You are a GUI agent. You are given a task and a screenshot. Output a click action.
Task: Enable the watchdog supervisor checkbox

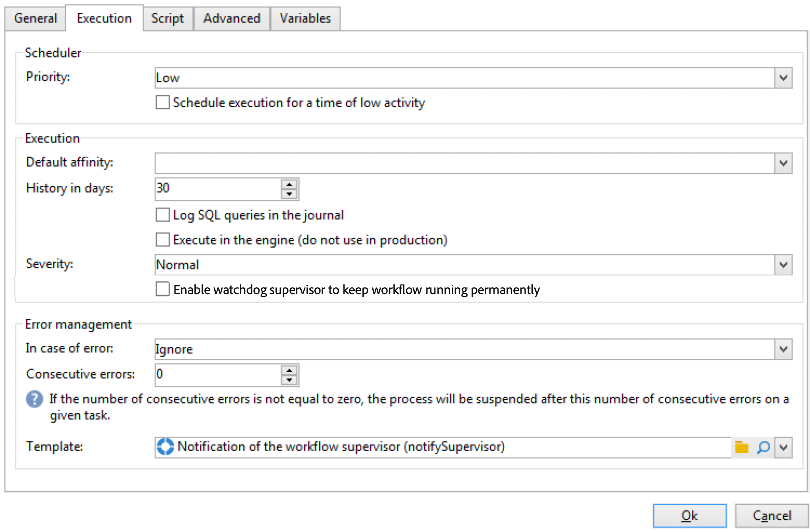pos(163,289)
